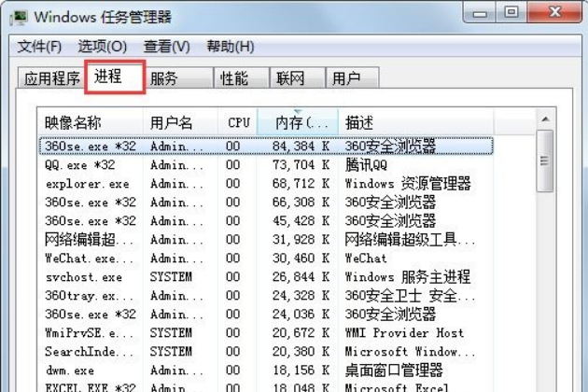Click the Windows 服务主进程 description

point(408,277)
